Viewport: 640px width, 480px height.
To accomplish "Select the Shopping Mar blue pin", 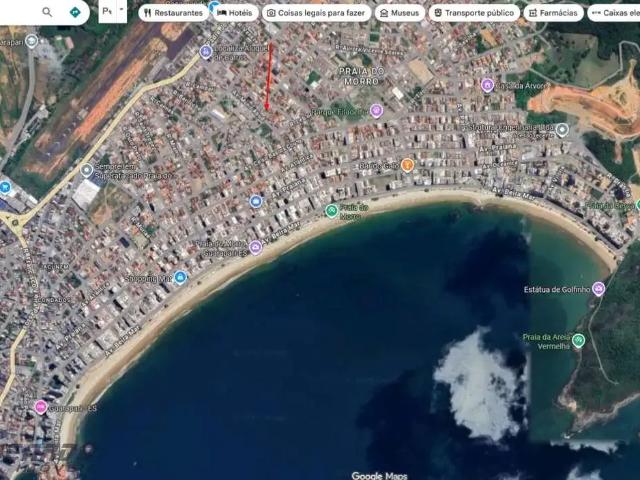I will (x=180, y=278).
